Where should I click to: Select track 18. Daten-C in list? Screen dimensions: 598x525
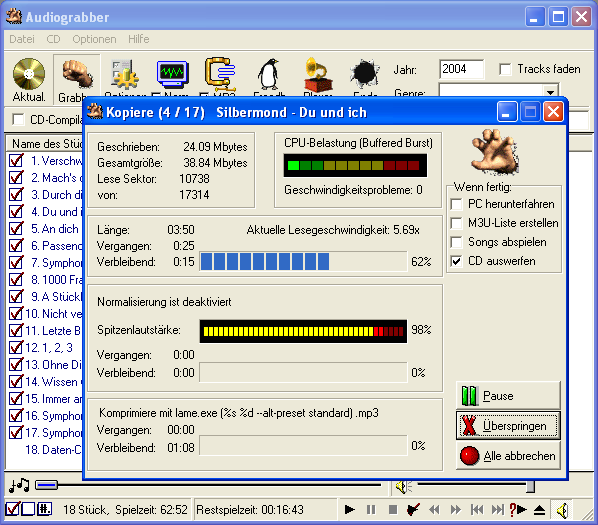pos(53,450)
